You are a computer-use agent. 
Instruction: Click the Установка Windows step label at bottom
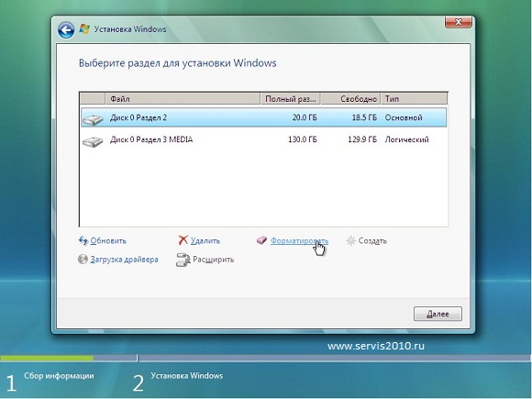pos(187,376)
